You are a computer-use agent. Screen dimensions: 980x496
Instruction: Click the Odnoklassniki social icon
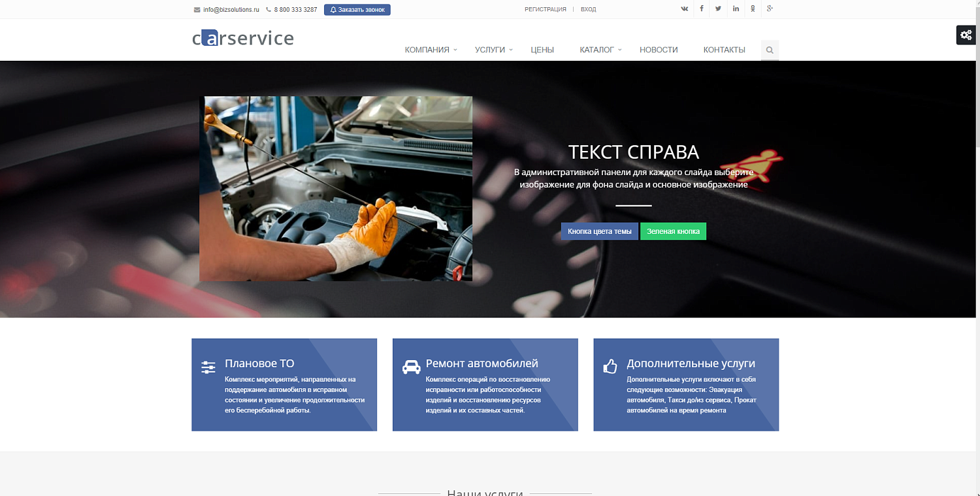click(753, 8)
